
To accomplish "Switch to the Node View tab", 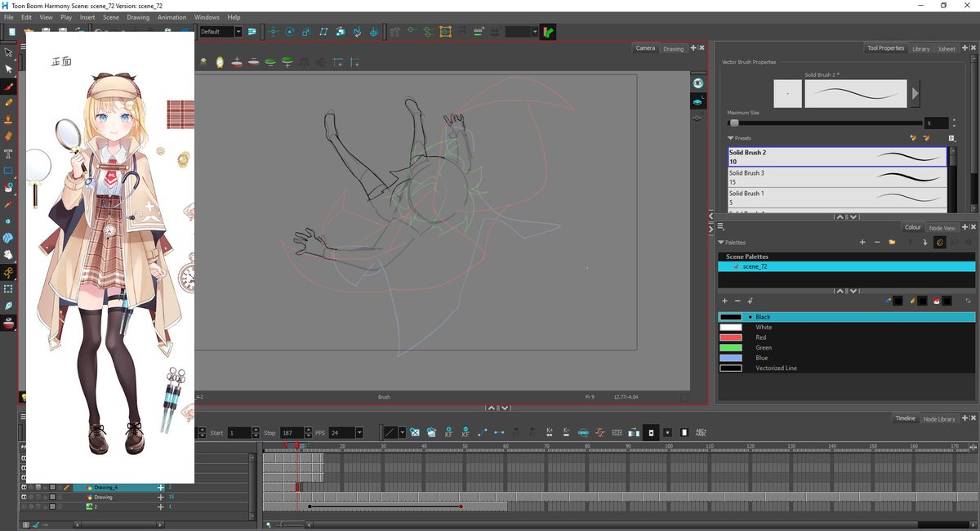I will [x=942, y=228].
